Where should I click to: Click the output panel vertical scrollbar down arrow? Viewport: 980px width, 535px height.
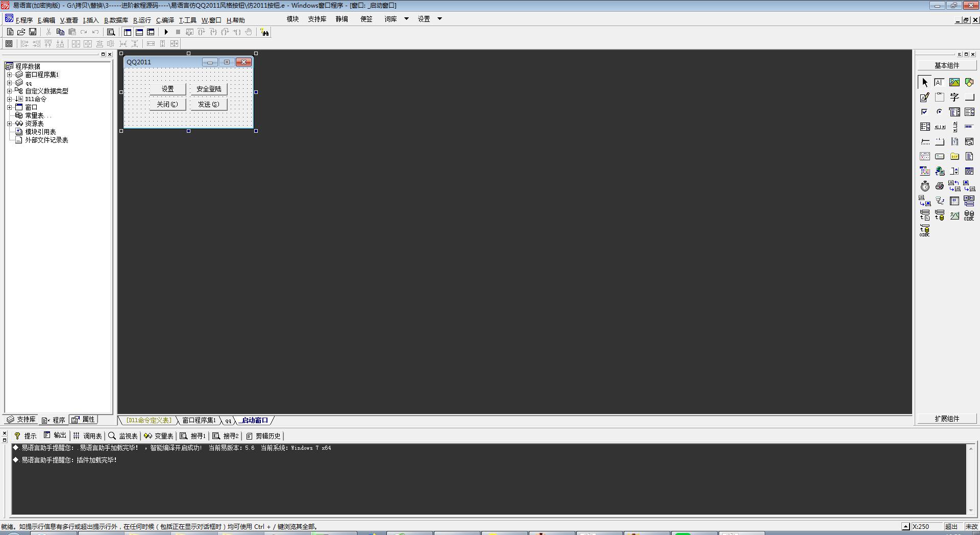click(971, 510)
